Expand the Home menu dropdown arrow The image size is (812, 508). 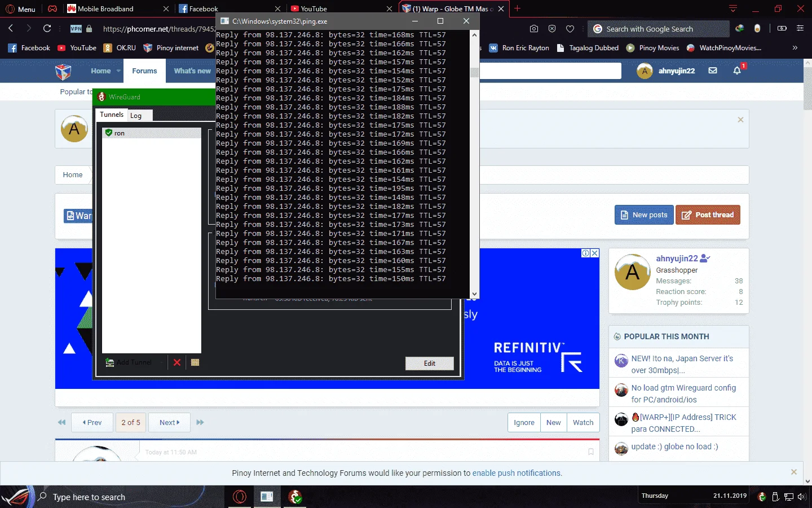[118, 71]
